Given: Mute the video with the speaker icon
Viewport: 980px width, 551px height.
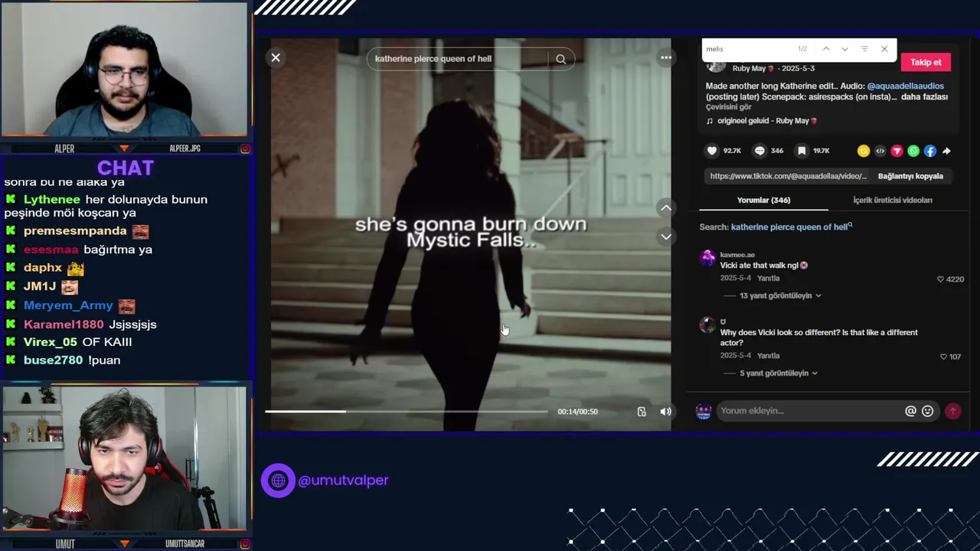Looking at the screenshot, I should [665, 412].
